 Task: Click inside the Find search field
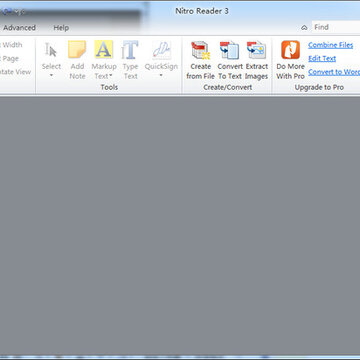click(x=336, y=27)
